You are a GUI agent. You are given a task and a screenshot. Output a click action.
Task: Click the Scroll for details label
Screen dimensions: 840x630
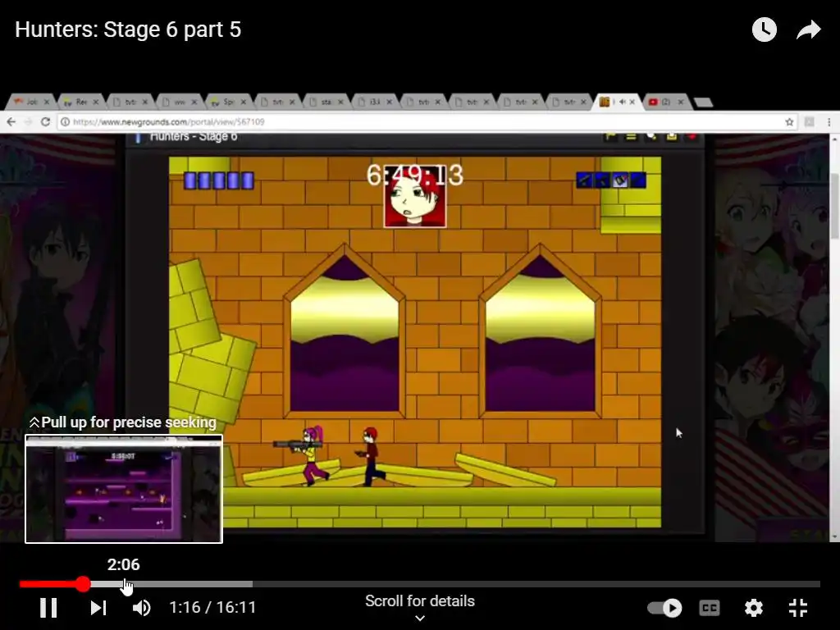pyautogui.click(x=420, y=601)
